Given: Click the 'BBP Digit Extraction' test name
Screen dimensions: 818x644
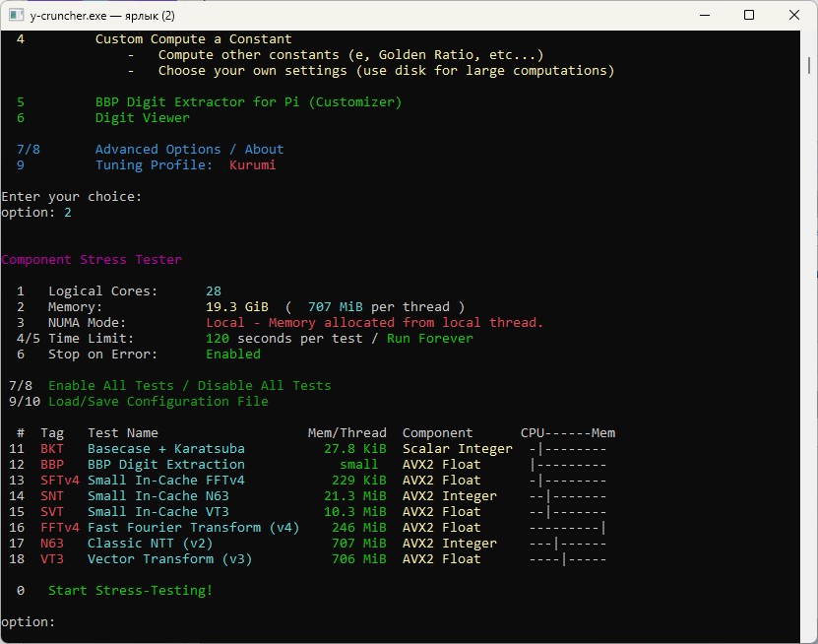Looking at the screenshot, I should click(x=166, y=465).
